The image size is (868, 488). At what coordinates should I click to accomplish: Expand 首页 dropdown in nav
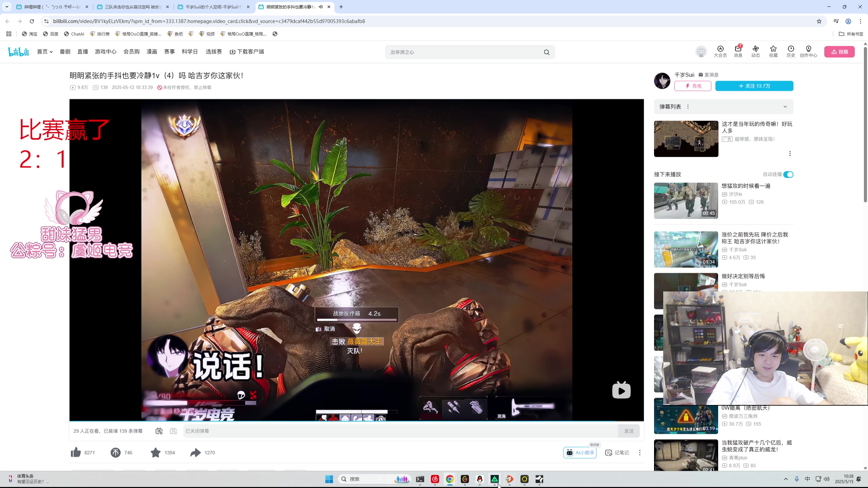tap(45, 52)
